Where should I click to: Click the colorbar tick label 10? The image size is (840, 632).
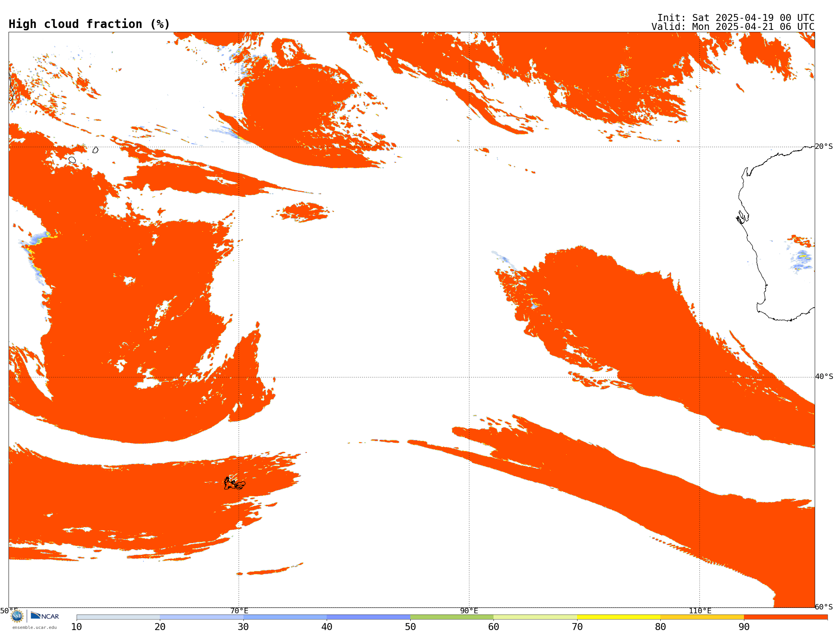click(77, 627)
